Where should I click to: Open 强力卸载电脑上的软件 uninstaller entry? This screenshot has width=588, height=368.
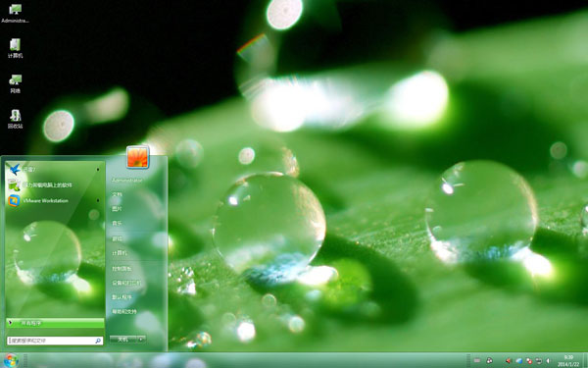55,185
